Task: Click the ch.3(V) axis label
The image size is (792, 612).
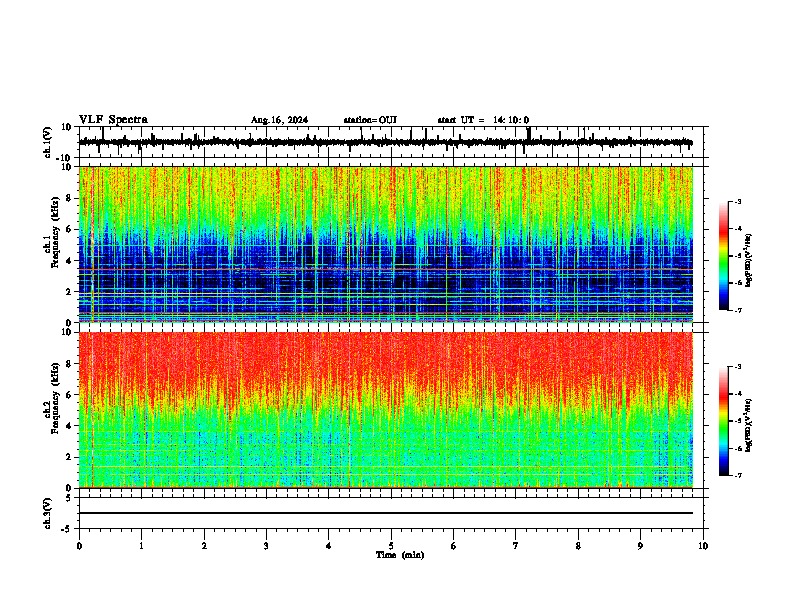Action: click(48, 514)
